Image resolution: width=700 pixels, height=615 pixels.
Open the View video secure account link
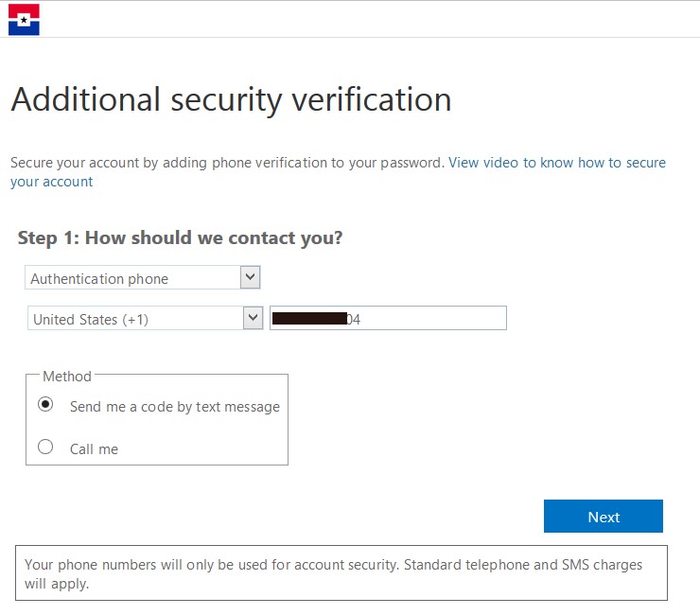click(556, 163)
